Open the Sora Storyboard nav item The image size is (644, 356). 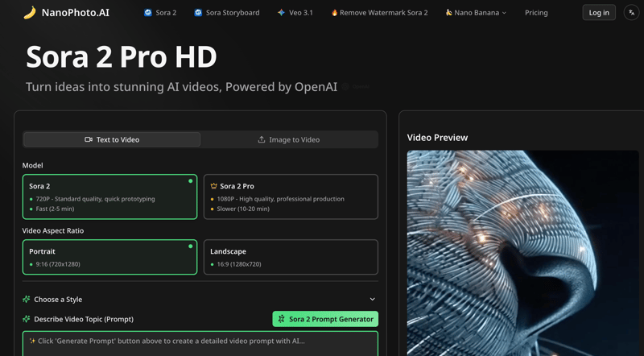coord(227,13)
